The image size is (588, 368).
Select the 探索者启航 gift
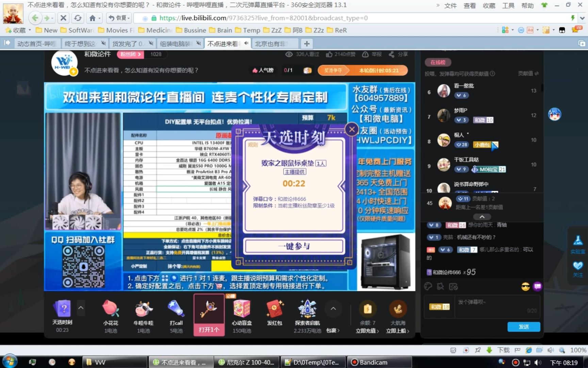(x=307, y=316)
